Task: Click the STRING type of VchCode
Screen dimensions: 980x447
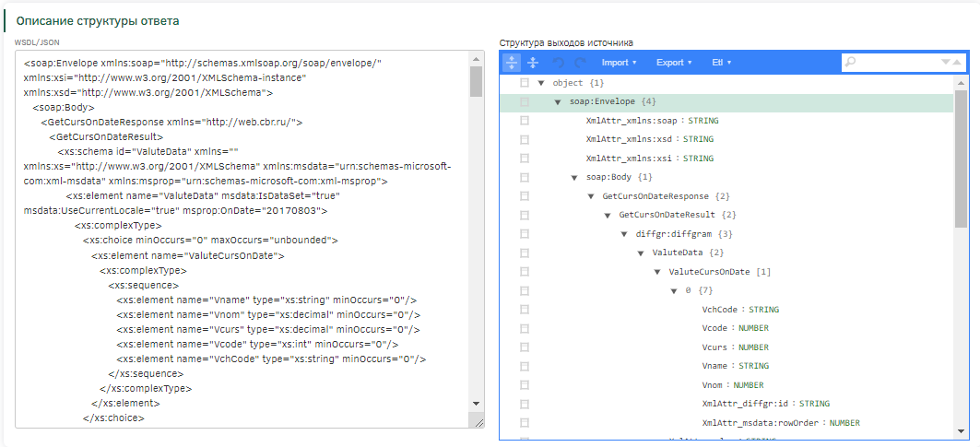Action: point(763,310)
